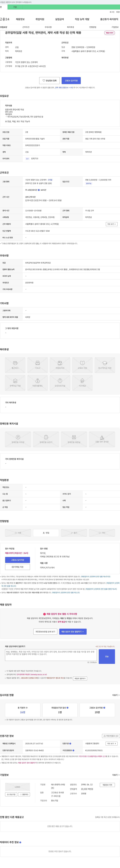Open the 출산휴가·육아휴직 menu
The height and width of the screenshot is (868, 120).
click(x=109, y=19)
